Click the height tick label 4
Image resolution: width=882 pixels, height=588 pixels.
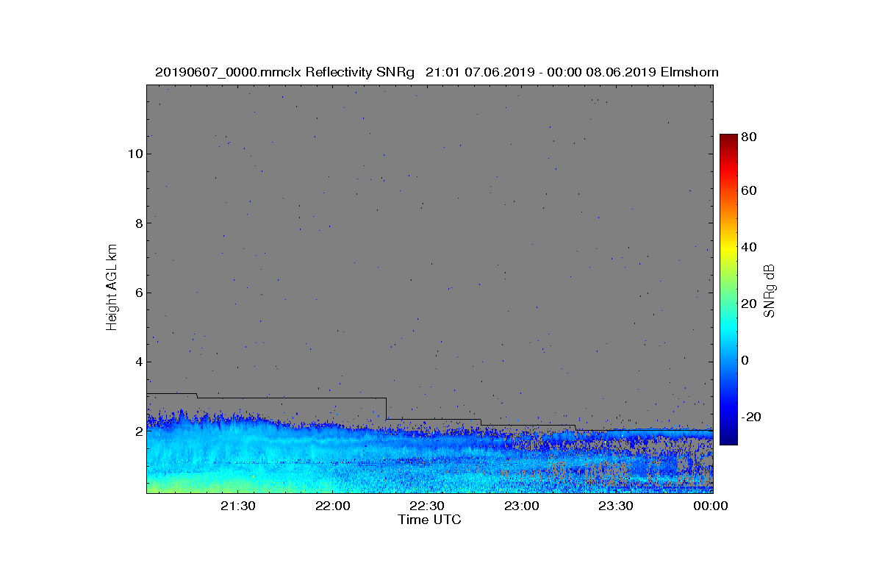tap(137, 362)
